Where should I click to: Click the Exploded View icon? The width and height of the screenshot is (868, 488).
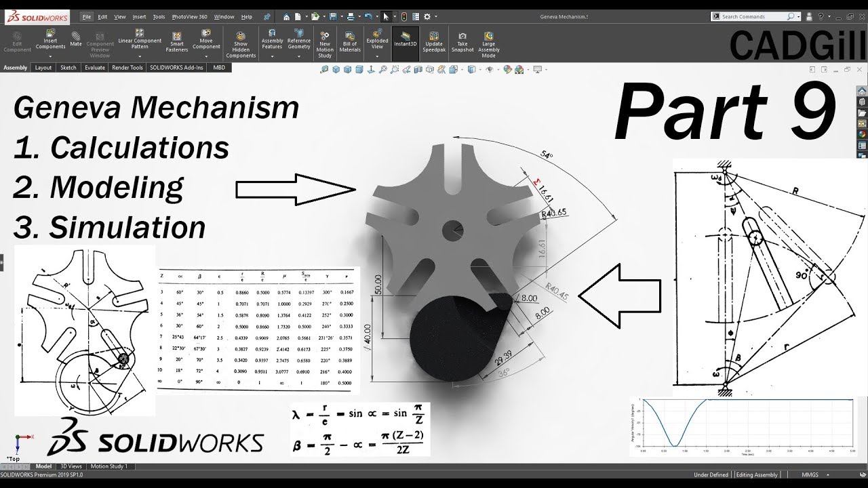(x=377, y=33)
